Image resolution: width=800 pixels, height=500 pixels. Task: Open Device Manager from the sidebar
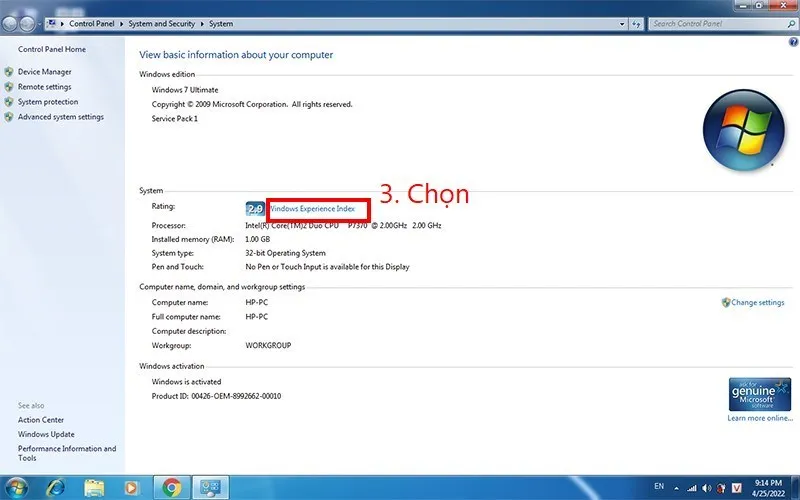44,72
